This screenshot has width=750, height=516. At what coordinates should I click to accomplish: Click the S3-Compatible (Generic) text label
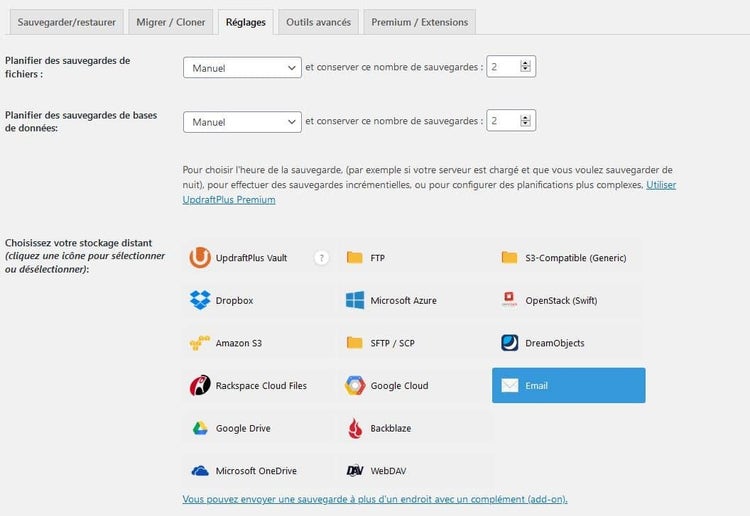[x=576, y=258]
